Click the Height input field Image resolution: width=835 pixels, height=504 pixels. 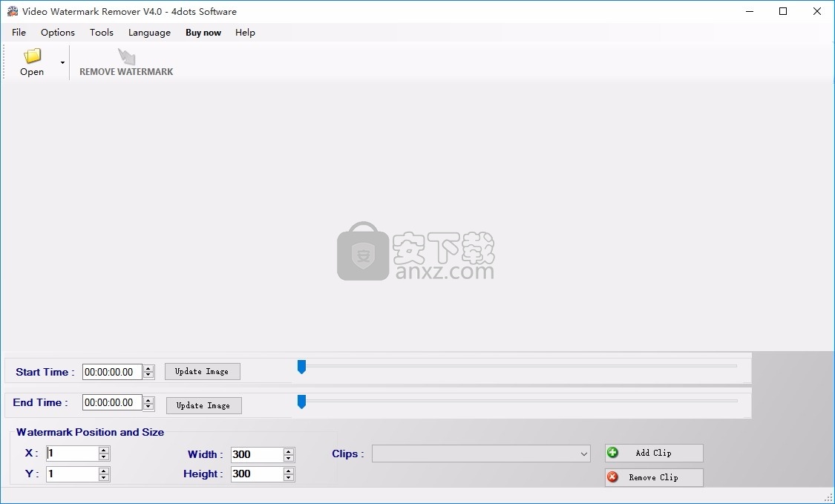258,474
